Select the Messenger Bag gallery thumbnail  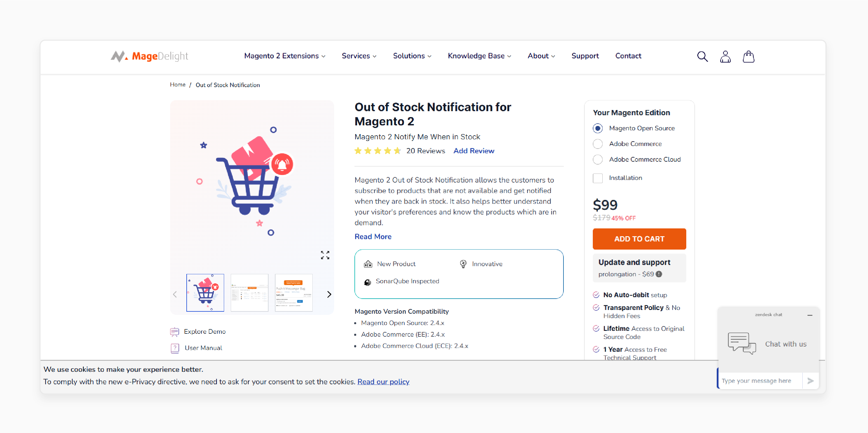(x=294, y=293)
